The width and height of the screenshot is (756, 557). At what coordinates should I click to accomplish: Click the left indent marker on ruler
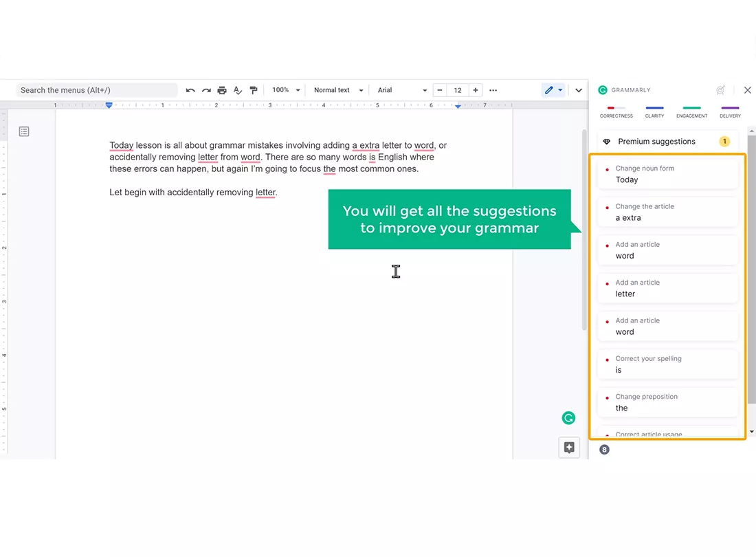[x=109, y=105]
